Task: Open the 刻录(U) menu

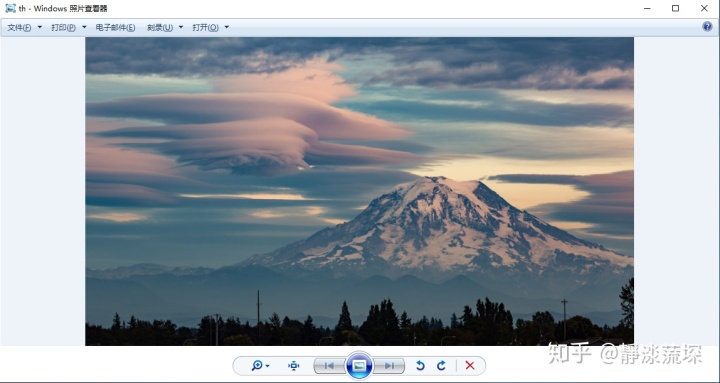Action: click(160, 28)
